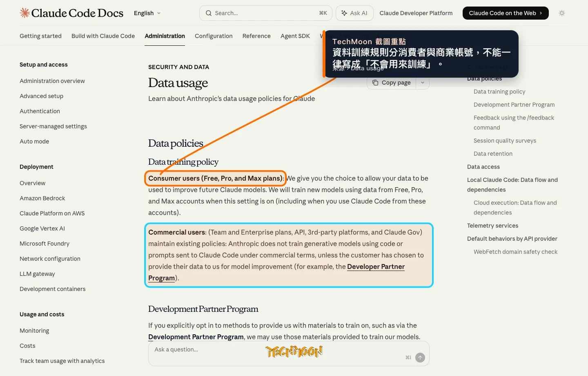This screenshot has height=376, width=588.
Task: Follow the Development Partner Program inline link
Action: coord(196,337)
